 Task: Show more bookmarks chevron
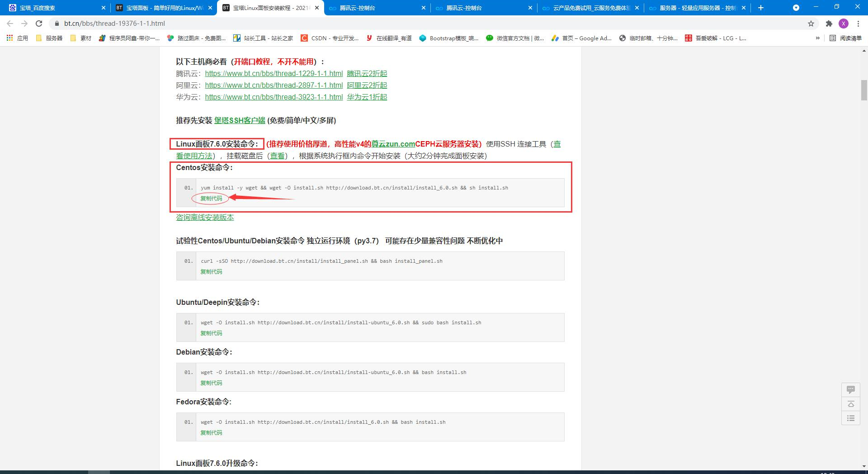point(817,38)
